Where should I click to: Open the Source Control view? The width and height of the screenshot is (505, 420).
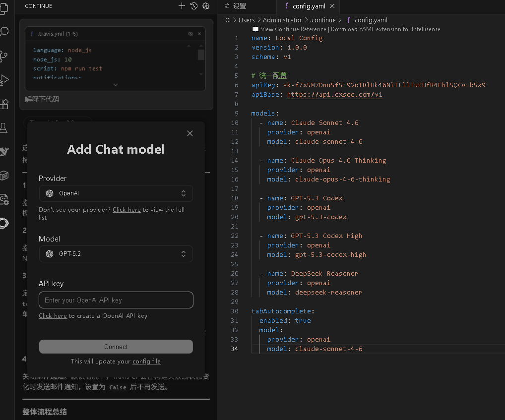[x=4, y=56]
